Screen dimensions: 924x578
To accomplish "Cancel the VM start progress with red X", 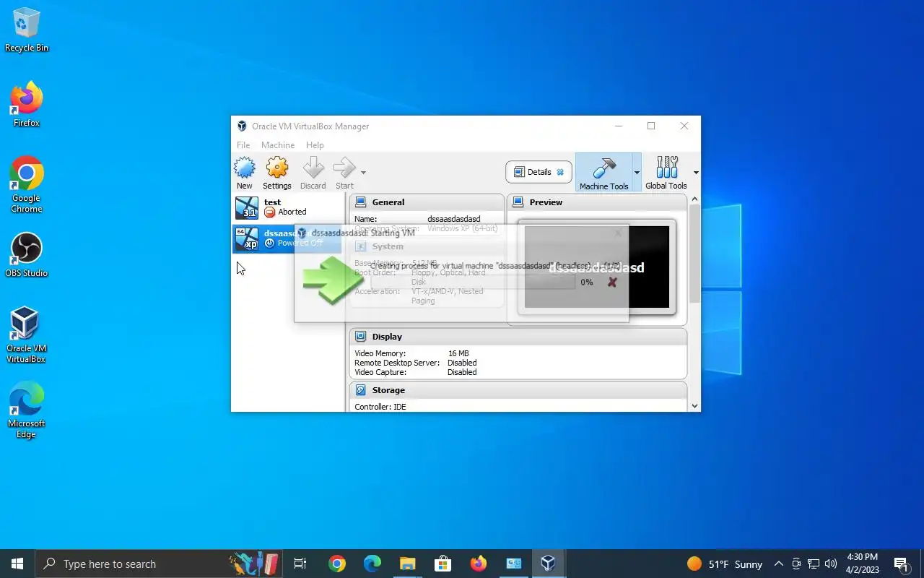I will [x=612, y=282].
